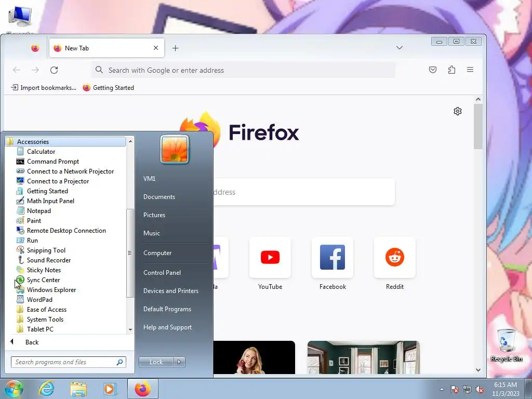
Task: Click the Windows Start orb
Action: 14,389
